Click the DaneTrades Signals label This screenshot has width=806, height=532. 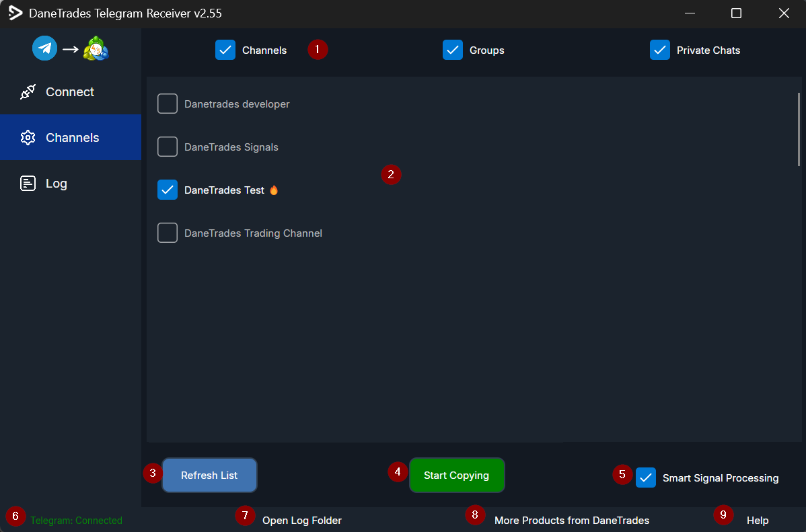point(231,147)
